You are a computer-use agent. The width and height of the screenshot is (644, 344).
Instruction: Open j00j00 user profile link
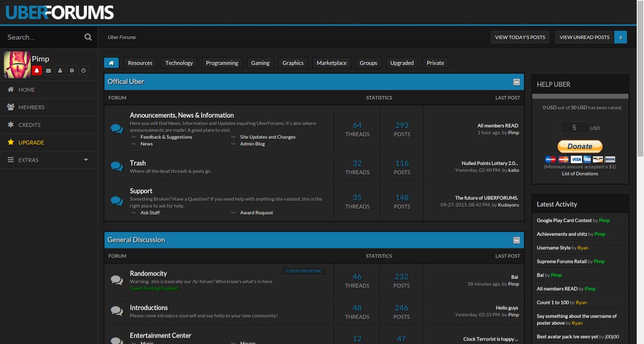tap(612, 337)
